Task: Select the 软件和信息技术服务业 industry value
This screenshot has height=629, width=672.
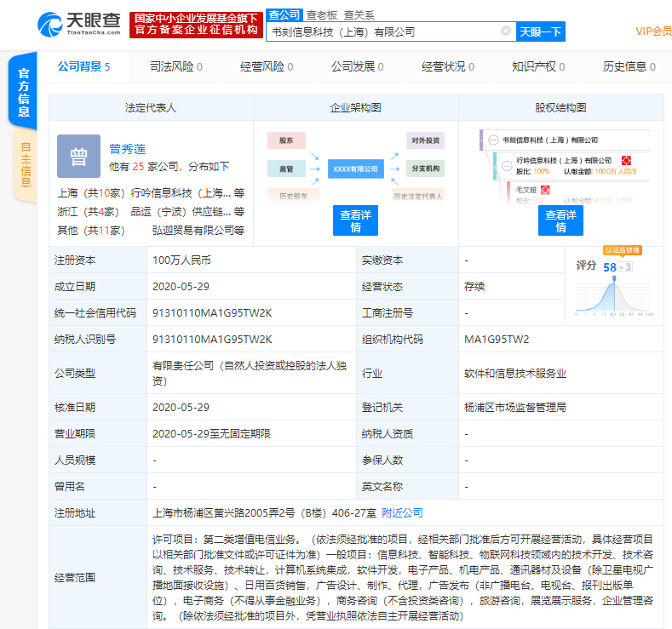Action: [x=514, y=374]
